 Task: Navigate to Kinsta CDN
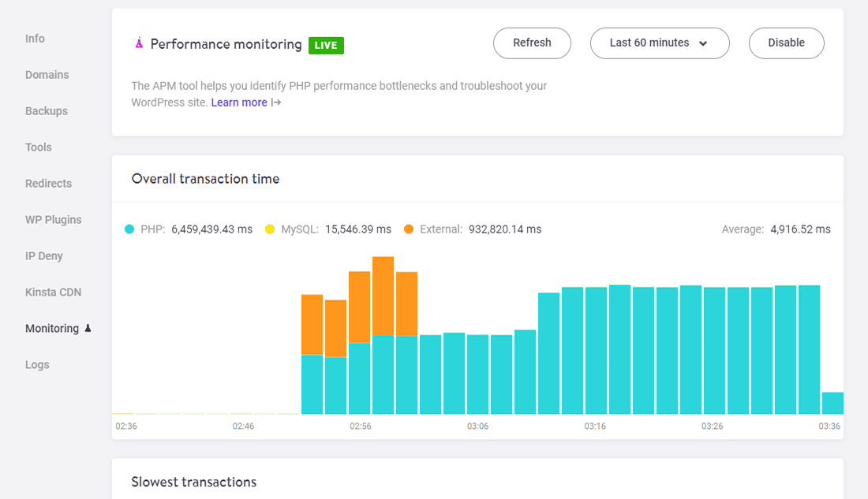pyautogui.click(x=53, y=292)
